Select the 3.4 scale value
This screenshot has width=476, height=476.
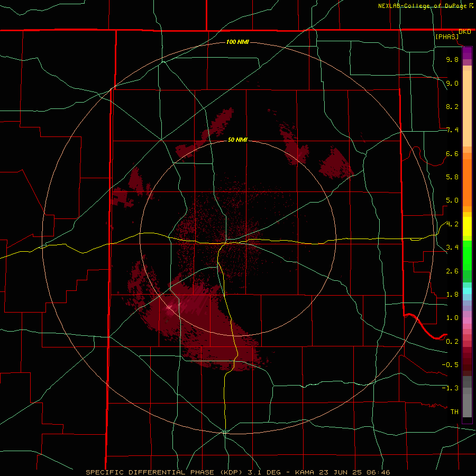coord(452,248)
